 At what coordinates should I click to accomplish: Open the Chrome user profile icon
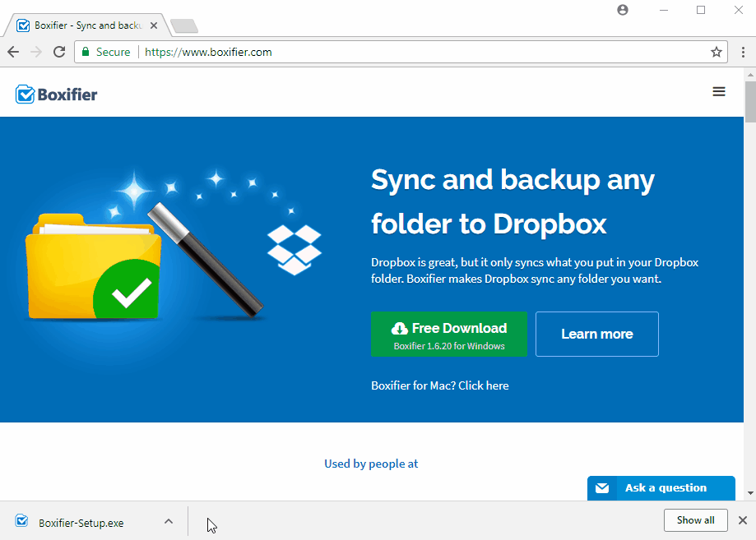click(x=623, y=10)
